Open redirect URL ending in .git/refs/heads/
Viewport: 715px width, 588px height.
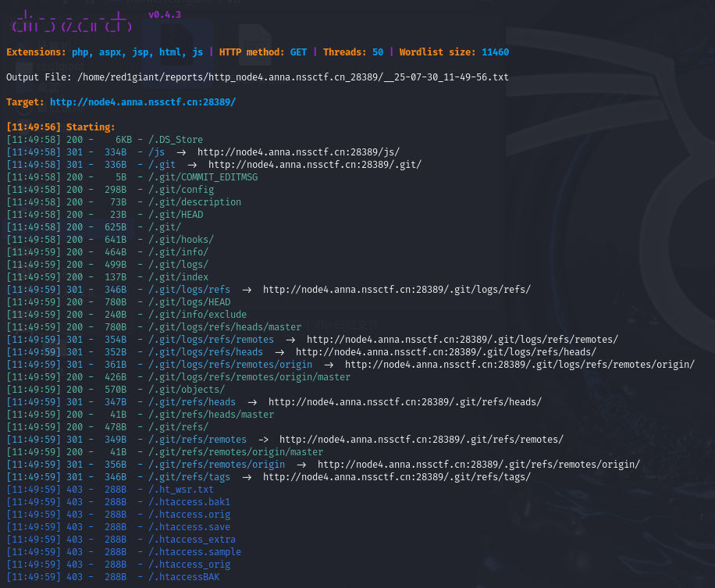405,402
